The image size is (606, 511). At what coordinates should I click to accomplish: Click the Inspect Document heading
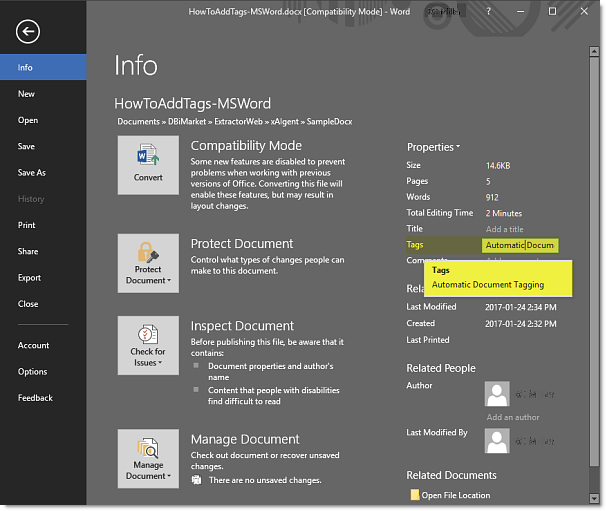point(242,326)
